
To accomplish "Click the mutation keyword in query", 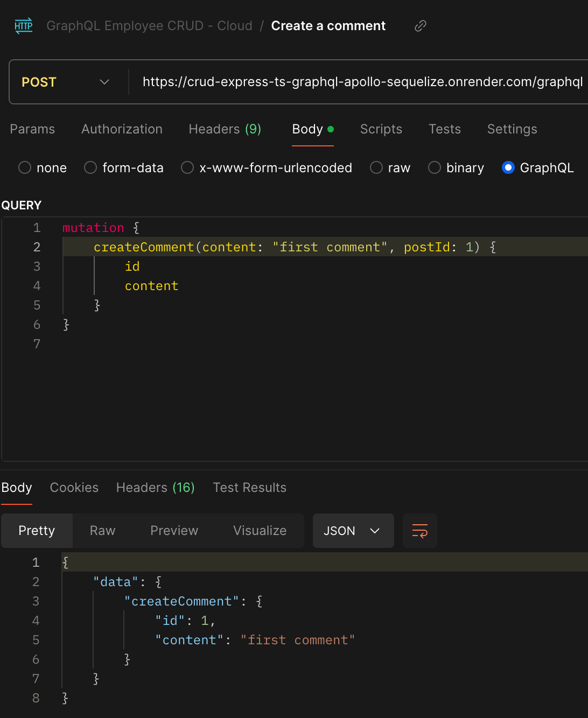I will click(x=93, y=228).
